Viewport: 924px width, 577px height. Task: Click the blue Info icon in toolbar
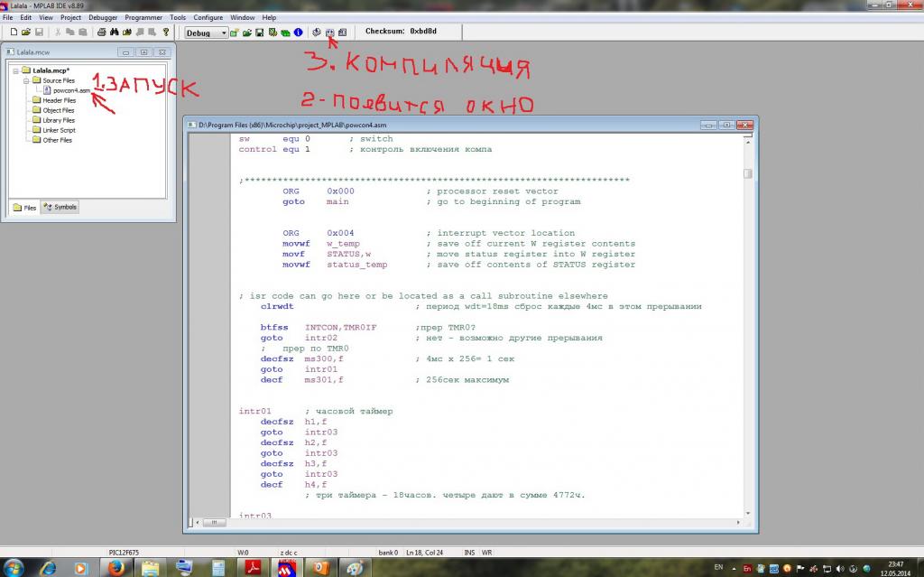coord(298,33)
